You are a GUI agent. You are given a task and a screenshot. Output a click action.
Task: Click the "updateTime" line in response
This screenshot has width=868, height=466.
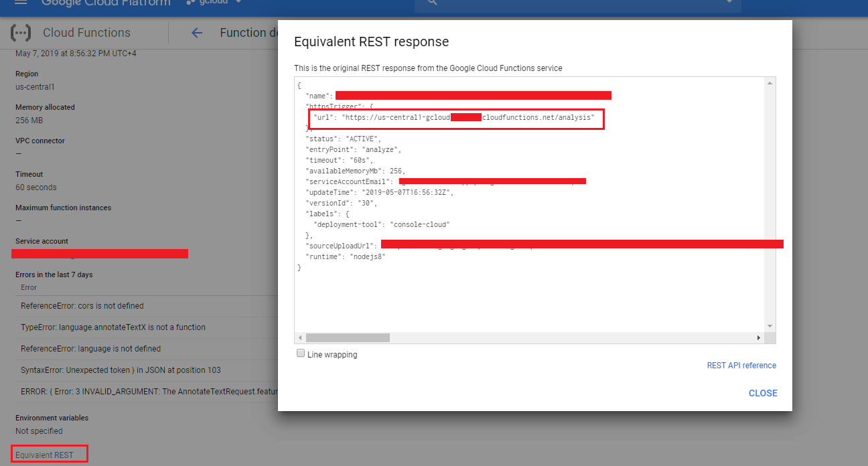click(380, 192)
